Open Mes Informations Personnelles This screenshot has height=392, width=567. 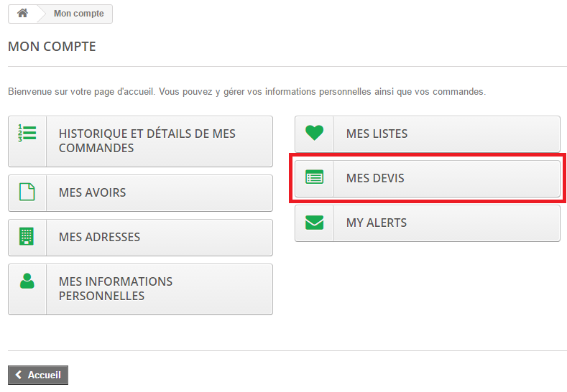click(140, 289)
